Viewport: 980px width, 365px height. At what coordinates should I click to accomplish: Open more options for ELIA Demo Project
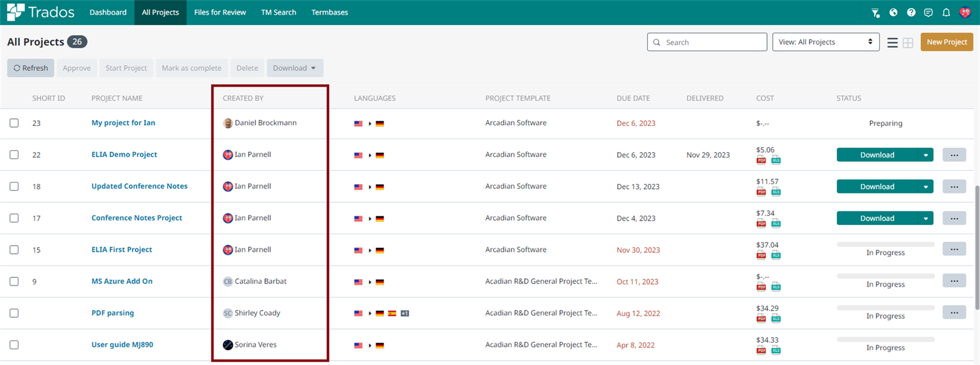click(x=954, y=155)
